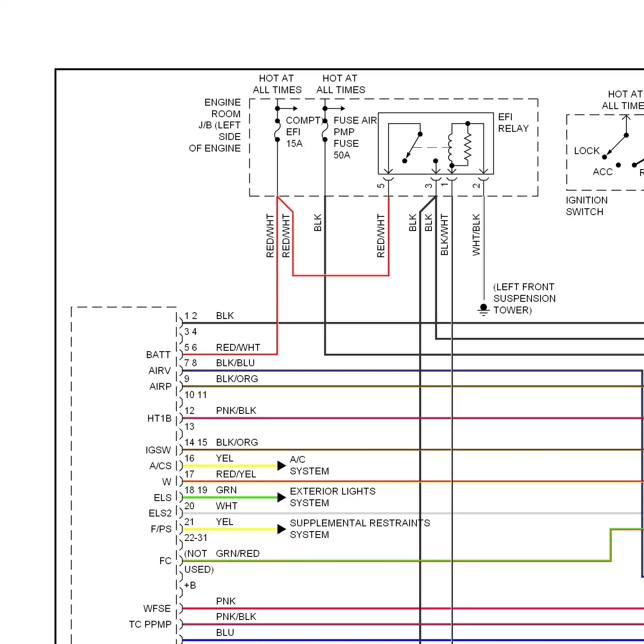
Task: Click the arrowhead pointing to EXTERIOR LIGHTS SYSTEM
Action: point(282,497)
